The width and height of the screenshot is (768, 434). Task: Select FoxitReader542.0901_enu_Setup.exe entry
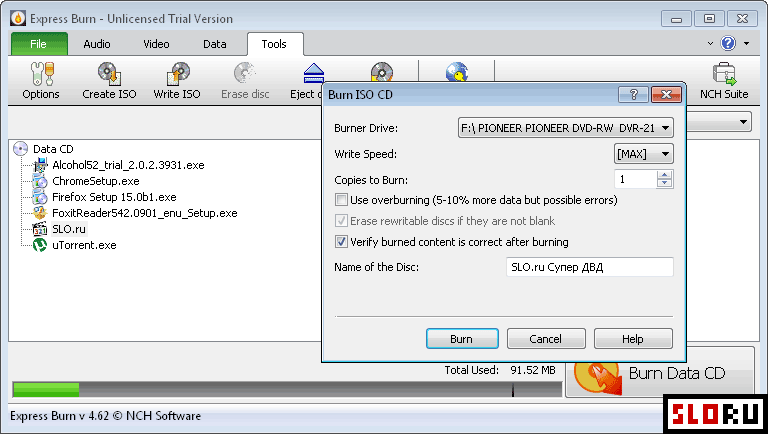pos(145,213)
